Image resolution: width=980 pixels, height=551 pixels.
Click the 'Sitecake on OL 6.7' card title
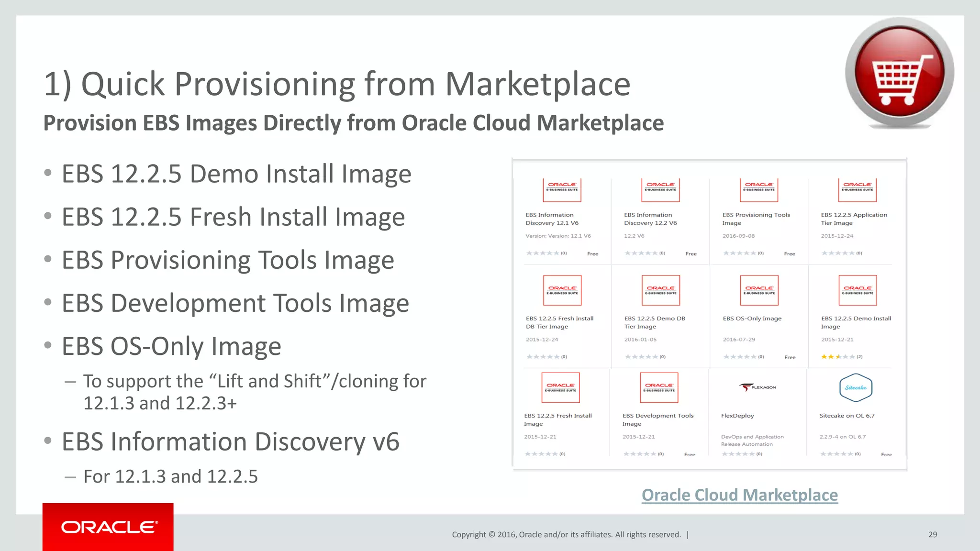pyautogui.click(x=847, y=416)
